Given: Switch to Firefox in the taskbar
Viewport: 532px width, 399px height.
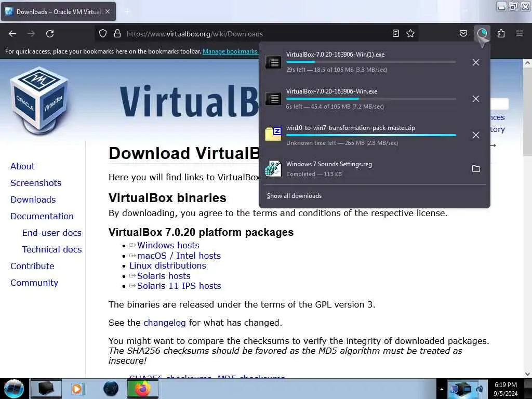Looking at the screenshot, I should [143, 389].
